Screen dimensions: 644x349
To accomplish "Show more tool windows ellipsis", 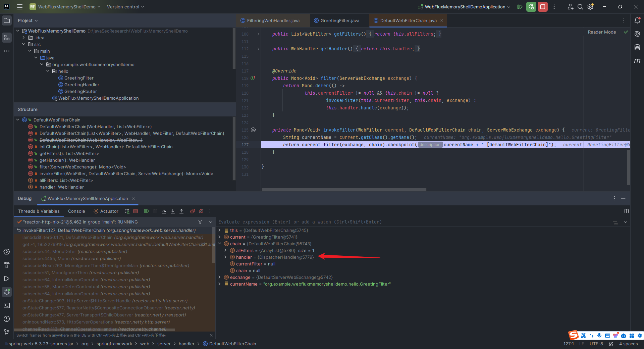I will click(x=7, y=51).
